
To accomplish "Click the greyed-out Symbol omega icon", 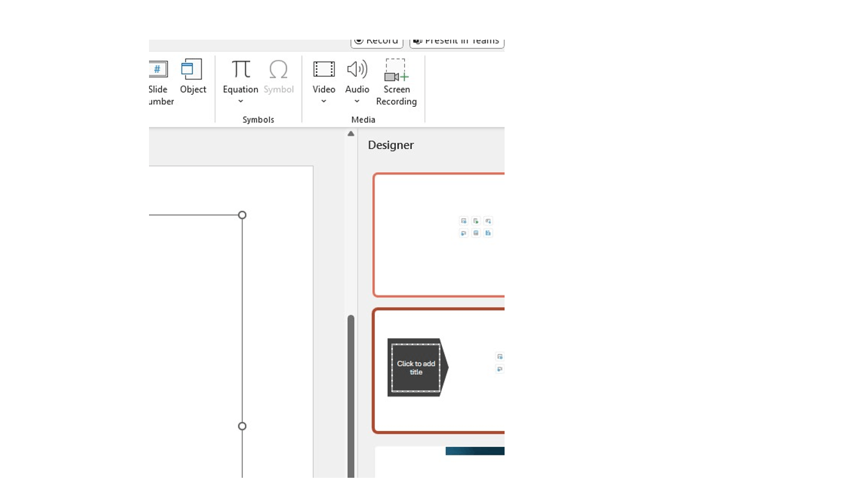I will pyautogui.click(x=278, y=69).
